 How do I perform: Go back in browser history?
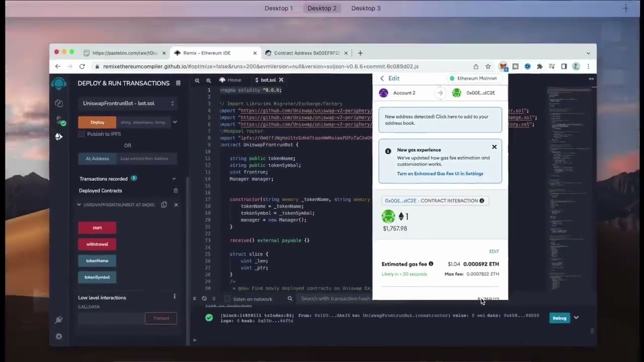[58, 66]
